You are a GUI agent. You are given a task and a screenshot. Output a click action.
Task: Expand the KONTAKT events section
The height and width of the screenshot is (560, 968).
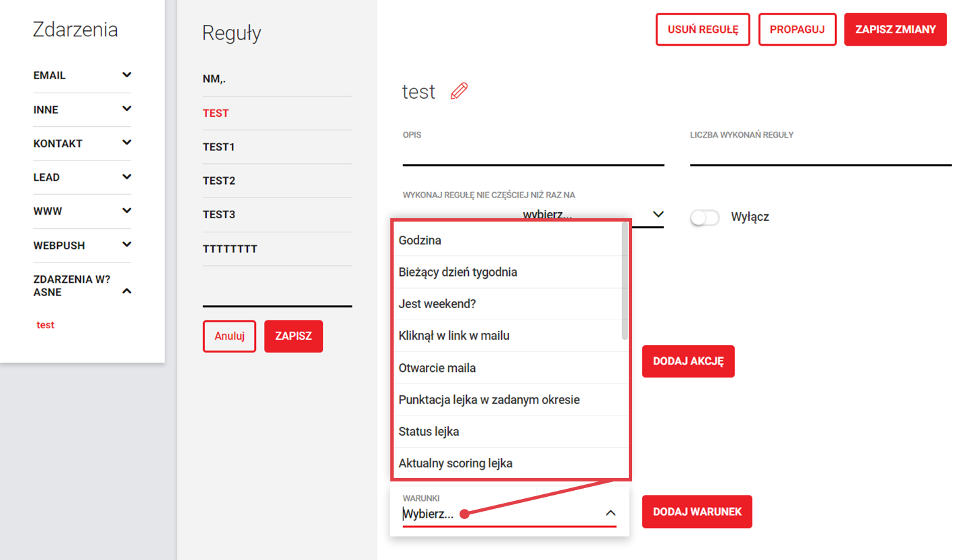pyautogui.click(x=127, y=143)
